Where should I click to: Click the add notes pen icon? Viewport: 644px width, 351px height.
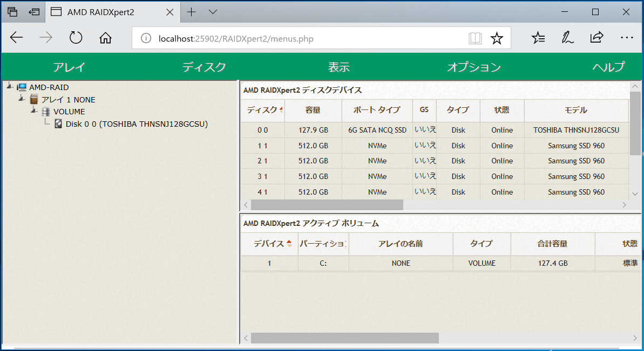(567, 38)
